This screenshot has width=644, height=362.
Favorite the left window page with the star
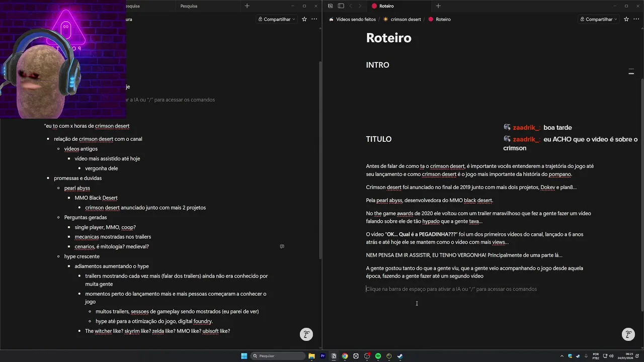coord(304,19)
